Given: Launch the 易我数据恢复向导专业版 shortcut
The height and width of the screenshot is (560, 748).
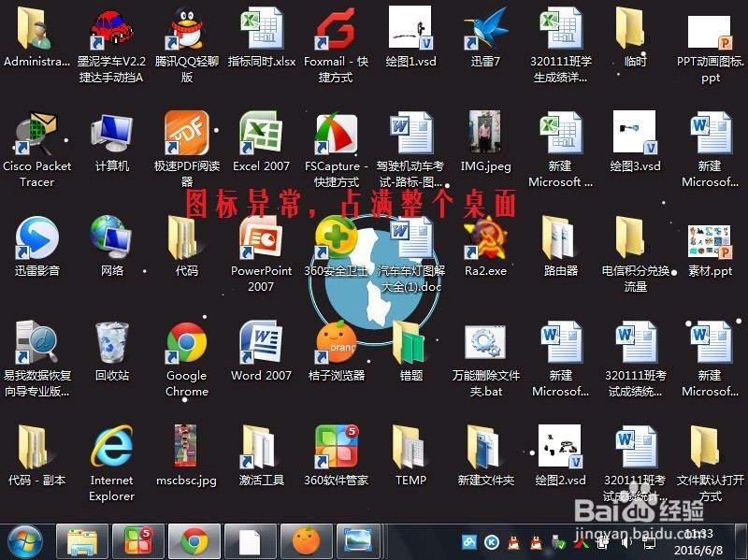Looking at the screenshot, I should pos(36,342).
